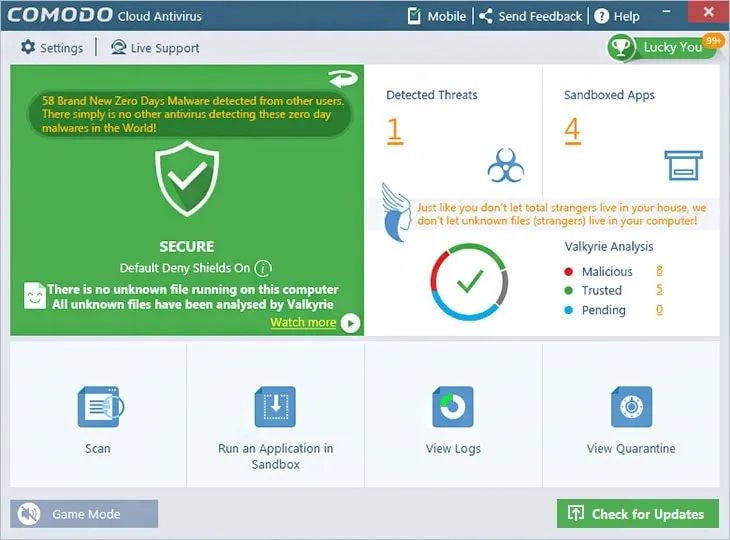Open the Trusted count 5
This screenshot has width=730, height=540.
pyautogui.click(x=659, y=290)
